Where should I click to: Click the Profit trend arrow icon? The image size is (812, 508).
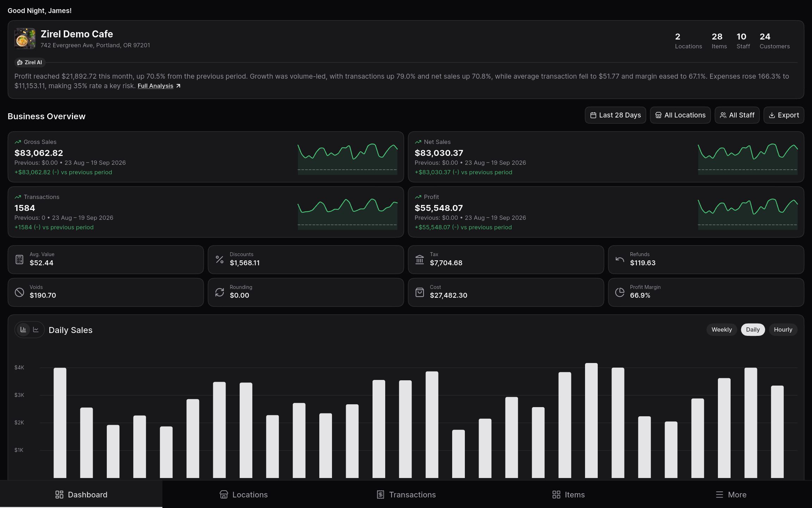coord(418,197)
